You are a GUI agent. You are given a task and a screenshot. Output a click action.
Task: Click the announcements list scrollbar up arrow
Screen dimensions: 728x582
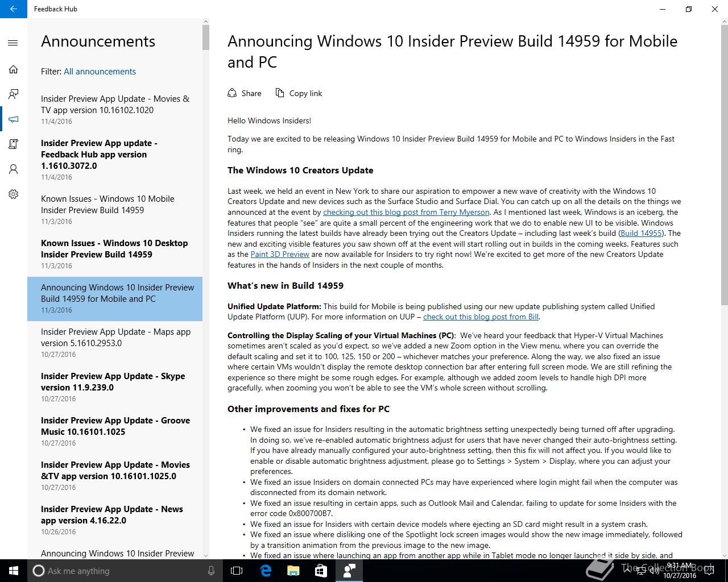206,22
